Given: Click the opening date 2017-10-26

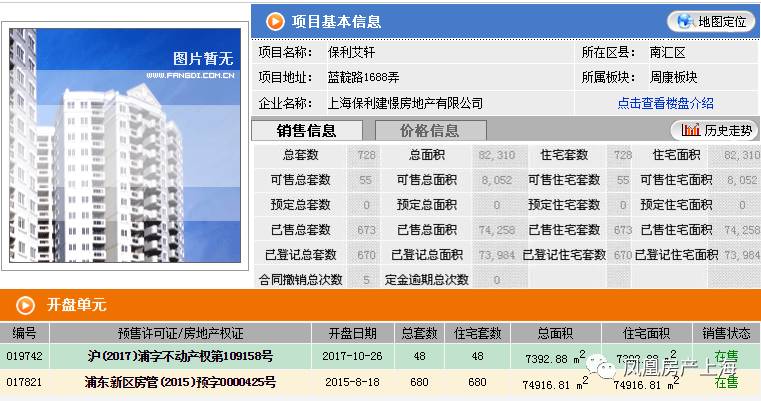Looking at the screenshot, I should 352,356.
